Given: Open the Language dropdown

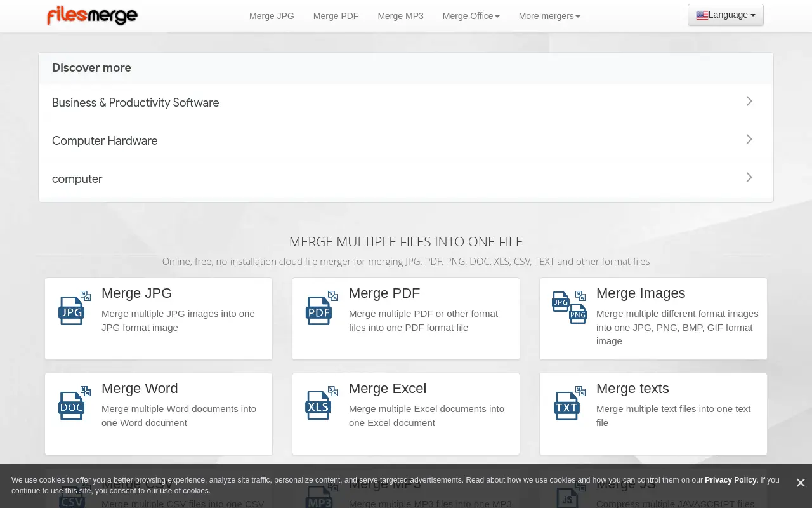Looking at the screenshot, I should 726,15.
